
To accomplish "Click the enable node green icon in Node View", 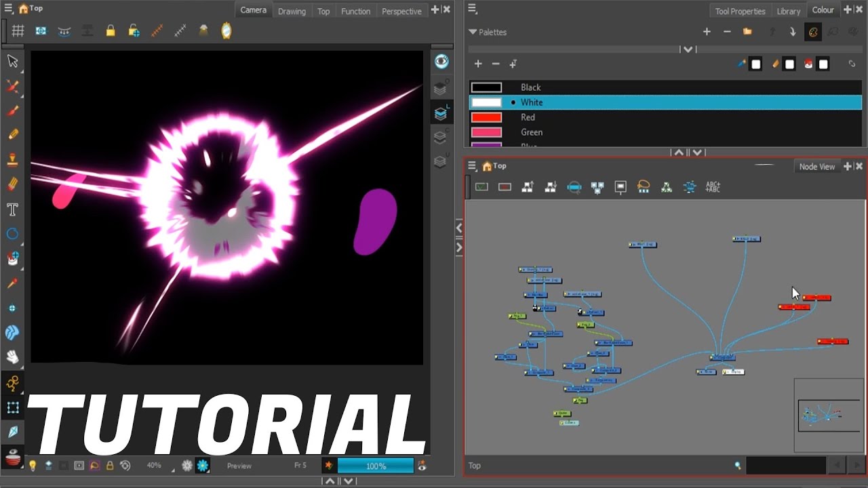I will (481, 187).
